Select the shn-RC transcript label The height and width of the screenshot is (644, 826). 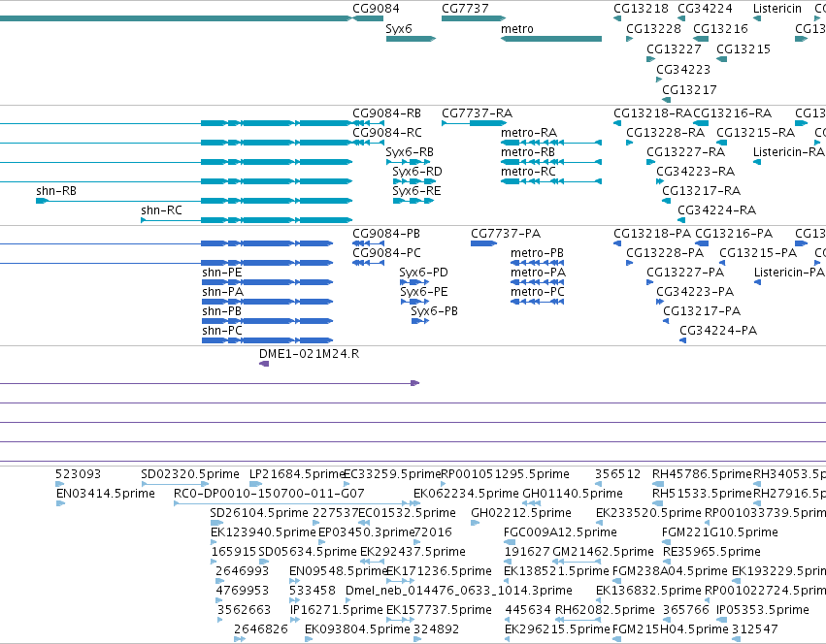coord(161,210)
